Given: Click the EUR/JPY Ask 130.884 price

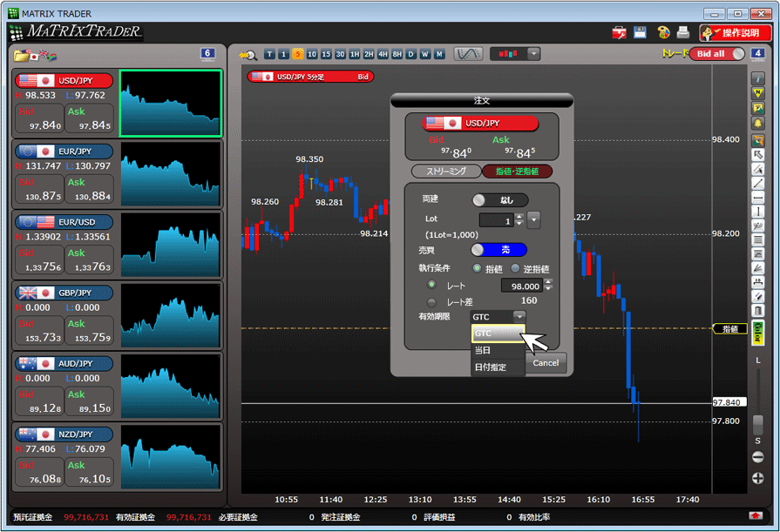Looking at the screenshot, I should click(90, 189).
